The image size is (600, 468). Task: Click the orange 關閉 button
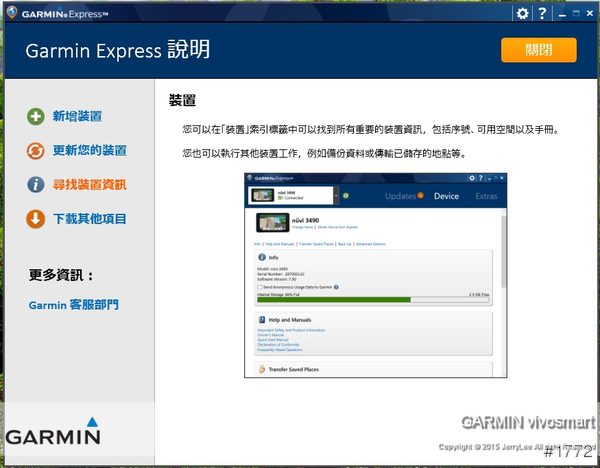coord(538,50)
